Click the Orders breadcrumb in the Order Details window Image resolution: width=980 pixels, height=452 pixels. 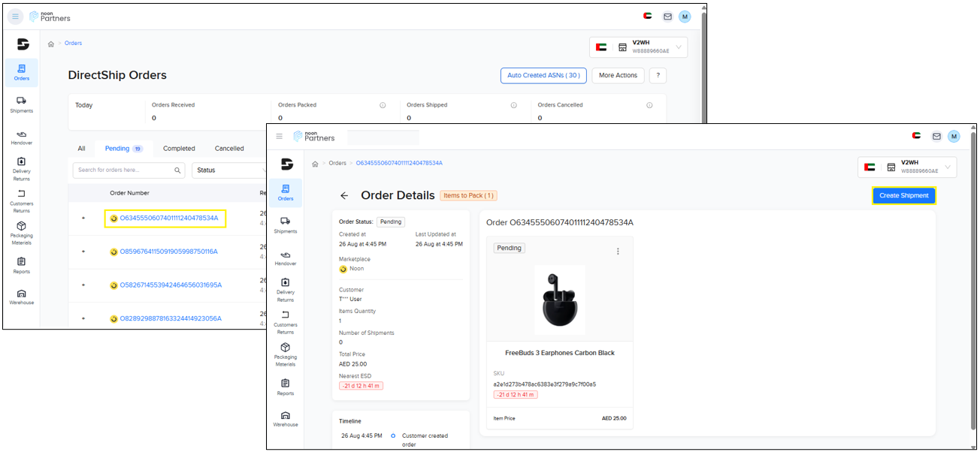pyautogui.click(x=337, y=164)
